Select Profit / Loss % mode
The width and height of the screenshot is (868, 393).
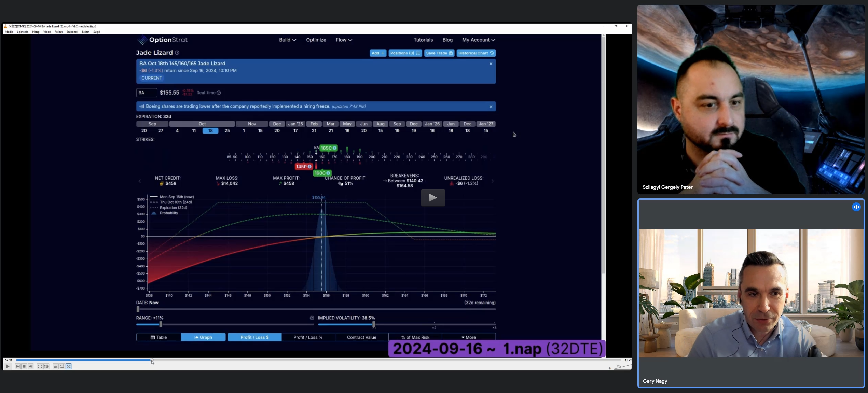pyautogui.click(x=308, y=337)
